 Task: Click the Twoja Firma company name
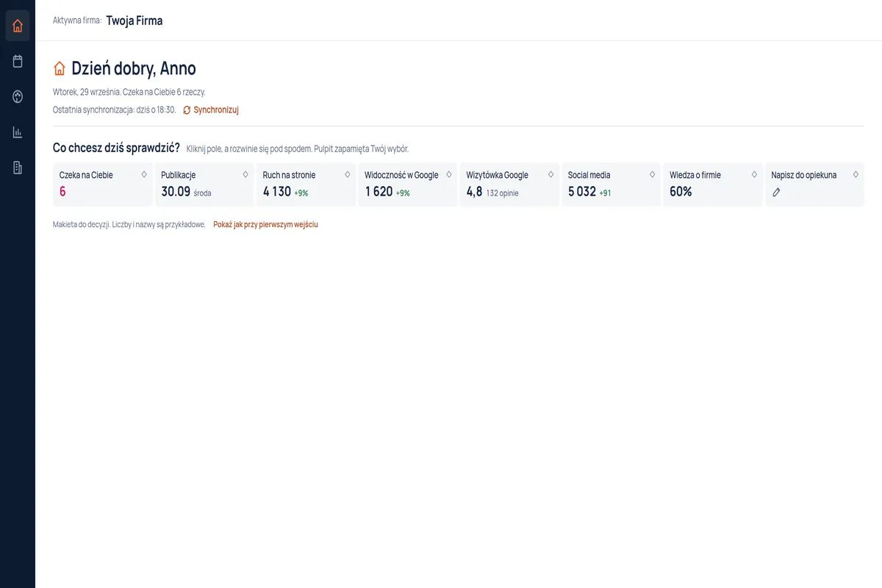click(135, 21)
